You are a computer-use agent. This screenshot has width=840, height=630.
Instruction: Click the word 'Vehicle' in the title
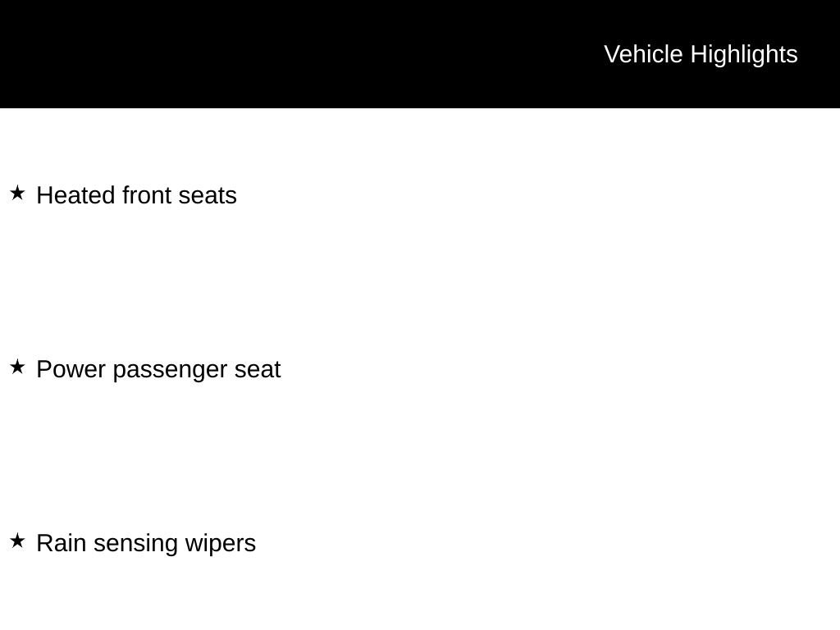(x=643, y=54)
